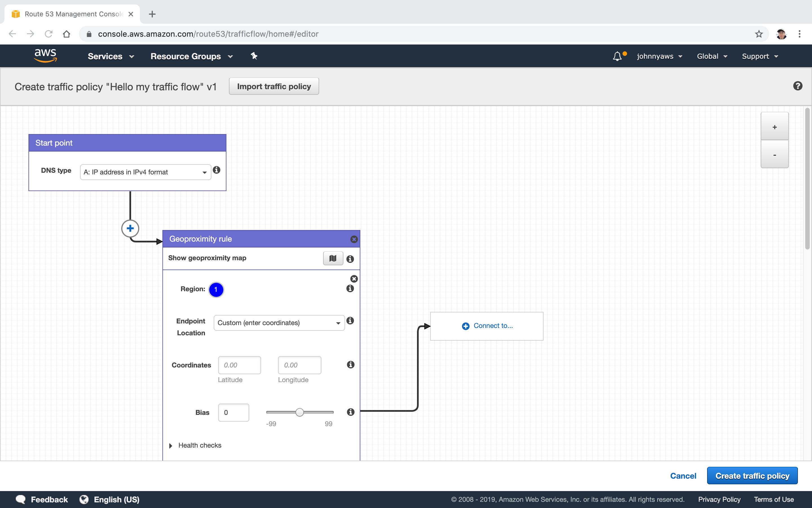Click the Start point box header
Viewport: 812px width, 508px height.
coord(127,143)
